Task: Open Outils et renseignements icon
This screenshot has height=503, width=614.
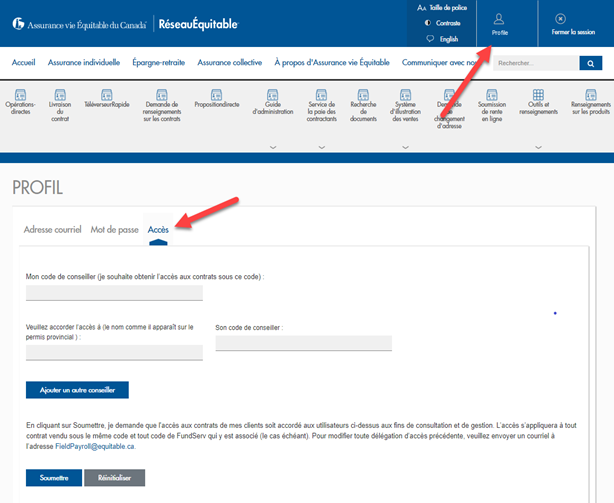Action: (538, 94)
